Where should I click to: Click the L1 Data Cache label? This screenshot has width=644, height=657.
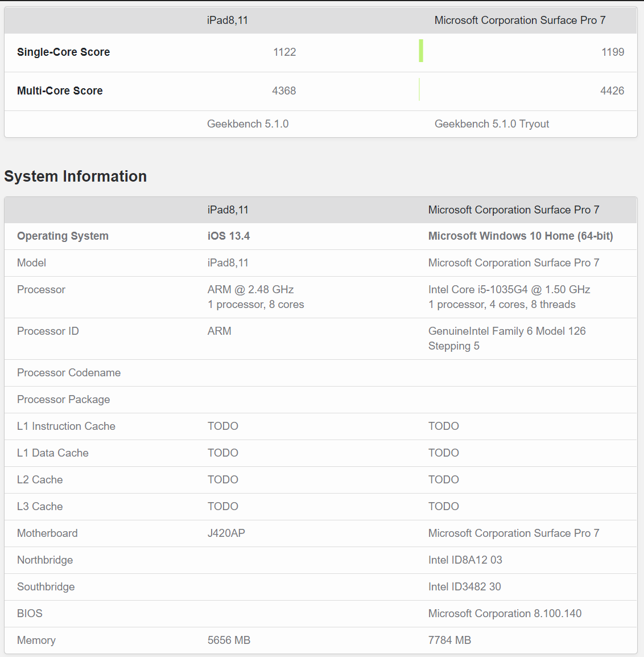click(53, 453)
